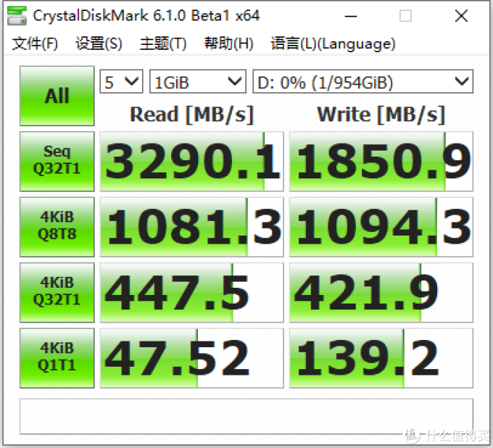The width and height of the screenshot is (493, 448).
Task: Click the CrystalDiskMark app icon in title bar
Action: tap(17, 16)
